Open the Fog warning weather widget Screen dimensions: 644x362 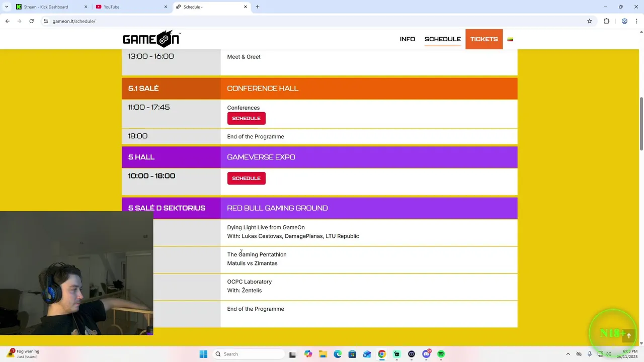coord(23,354)
